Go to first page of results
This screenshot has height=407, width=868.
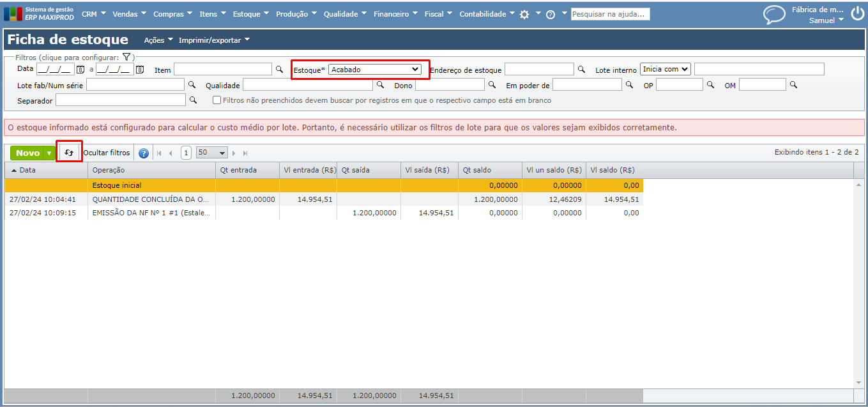tap(159, 153)
